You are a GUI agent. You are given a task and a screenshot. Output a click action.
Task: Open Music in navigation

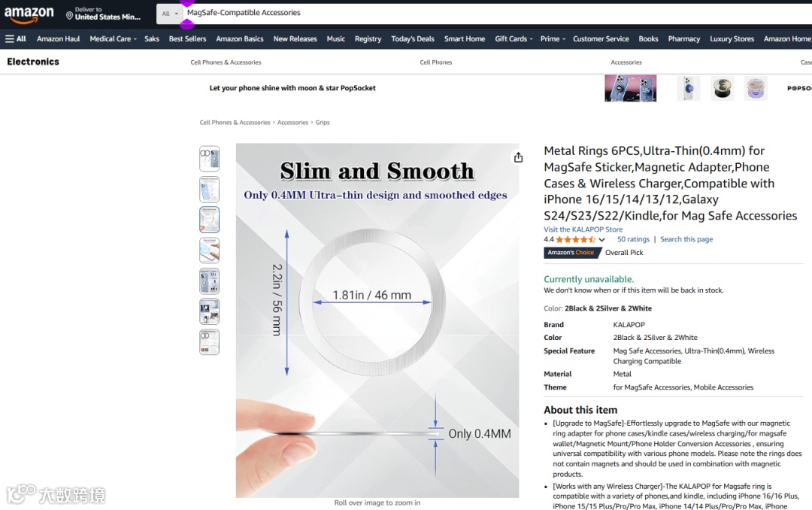pos(335,39)
